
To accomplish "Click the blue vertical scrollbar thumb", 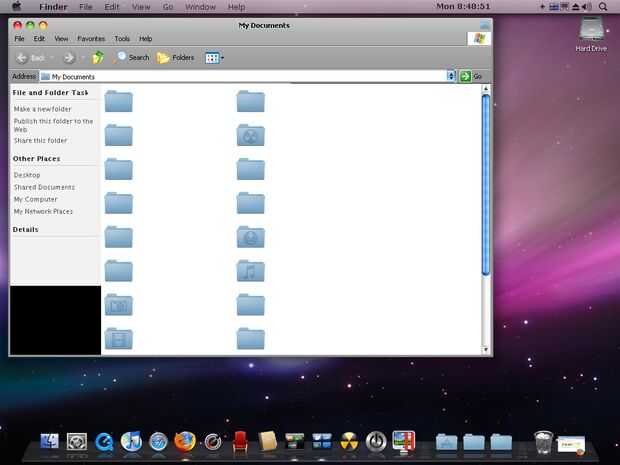I will pyautogui.click(x=486, y=185).
